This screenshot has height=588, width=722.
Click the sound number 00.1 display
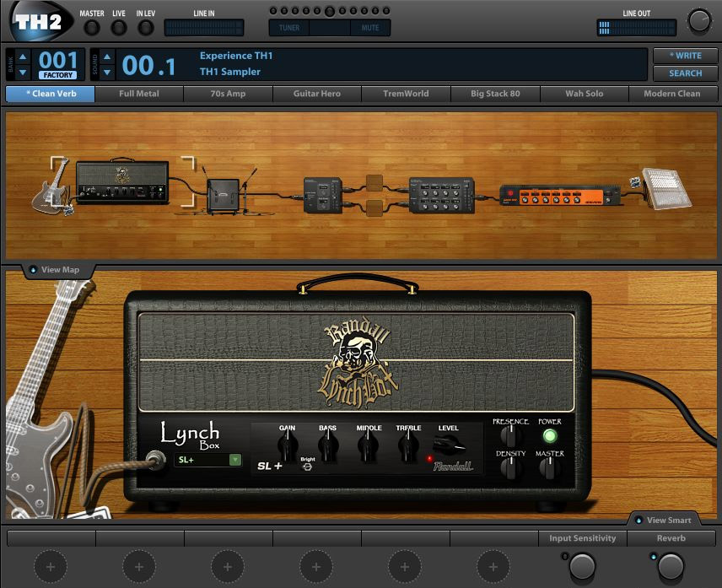(x=148, y=66)
